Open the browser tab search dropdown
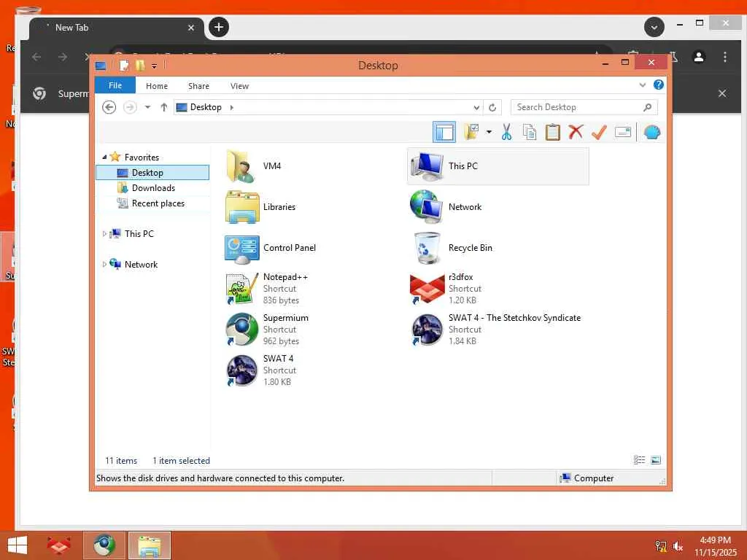 click(x=654, y=27)
